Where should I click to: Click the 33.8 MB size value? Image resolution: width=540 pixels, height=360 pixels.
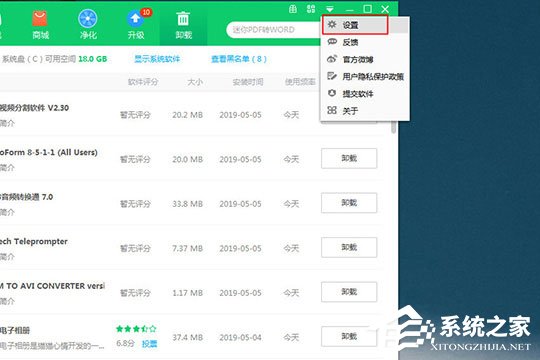click(x=188, y=204)
